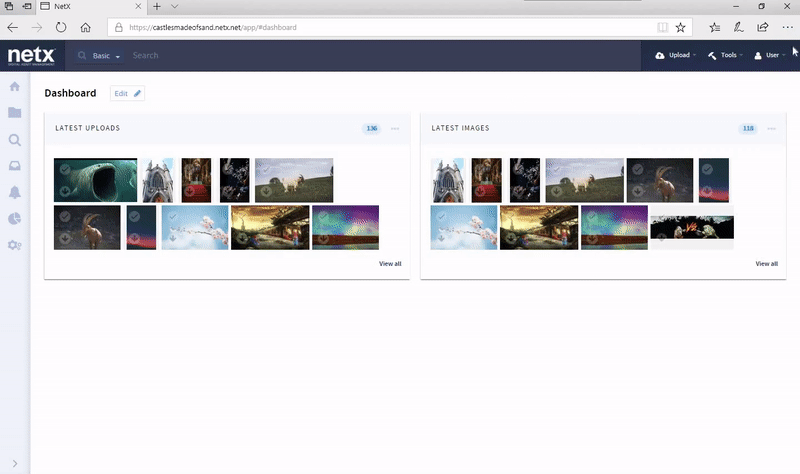Select the whale shark thumbnail checkmark
This screenshot has width=800, height=474.
[x=64, y=169]
